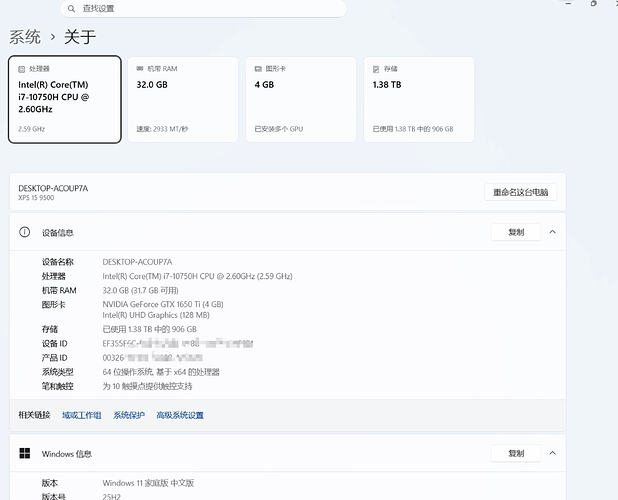Viewport: 618px width, 500px height.
Task: Click 重命名这台电脑 button
Action: [520, 192]
